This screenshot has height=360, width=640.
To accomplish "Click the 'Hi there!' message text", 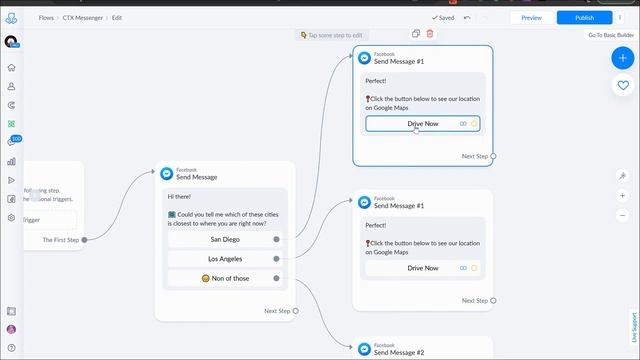I will pyautogui.click(x=179, y=197).
